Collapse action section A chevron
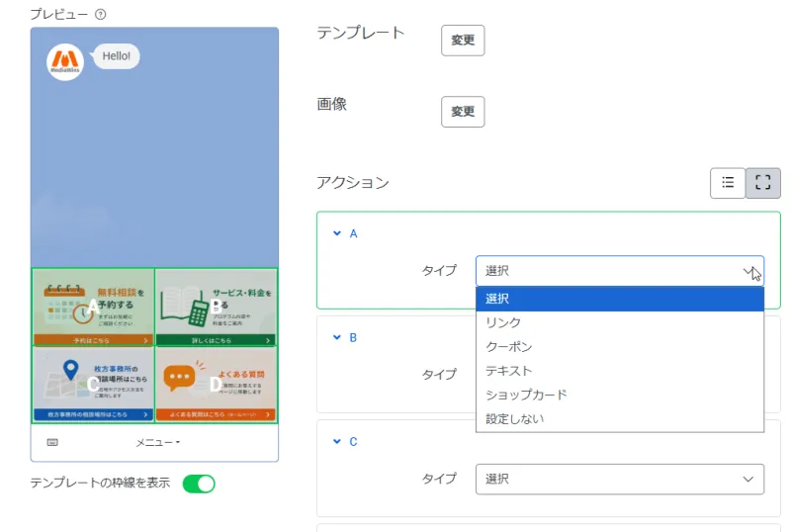 (337, 233)
